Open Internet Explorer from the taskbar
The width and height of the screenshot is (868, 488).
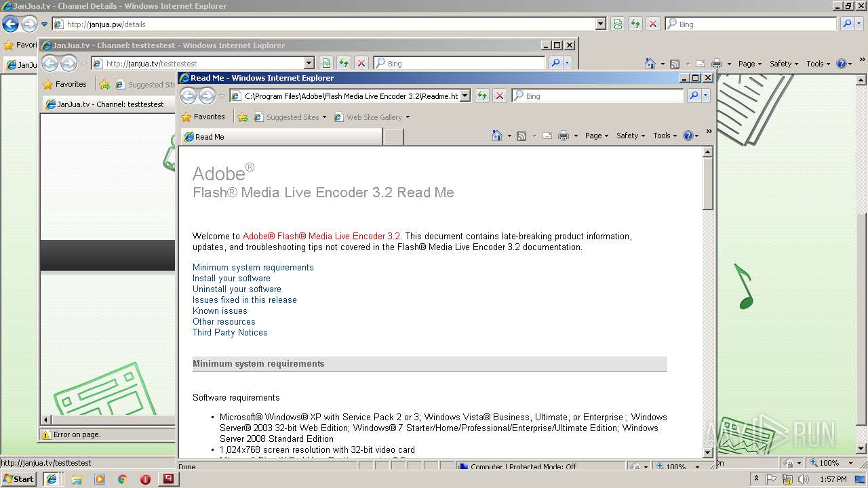click(51, 479)
